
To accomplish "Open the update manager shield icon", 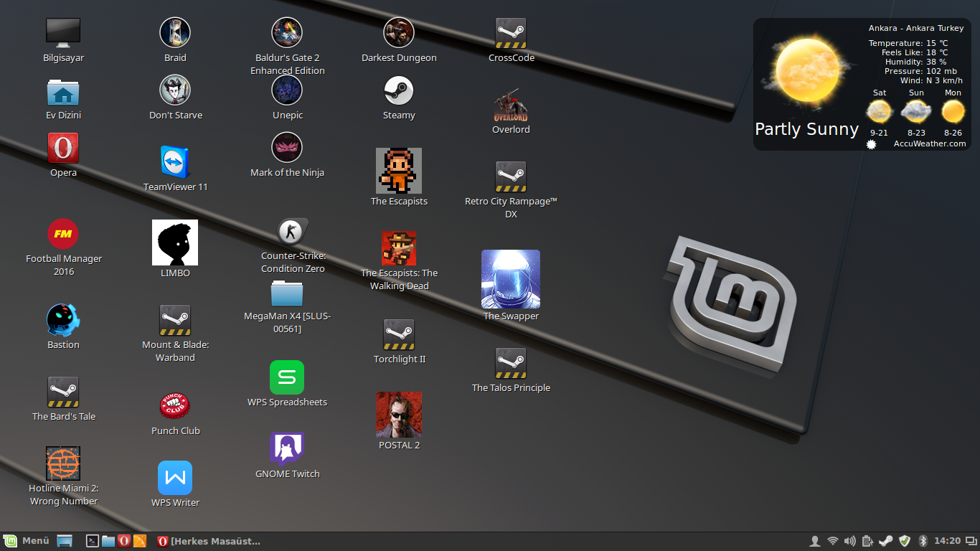I will (905, 541).
